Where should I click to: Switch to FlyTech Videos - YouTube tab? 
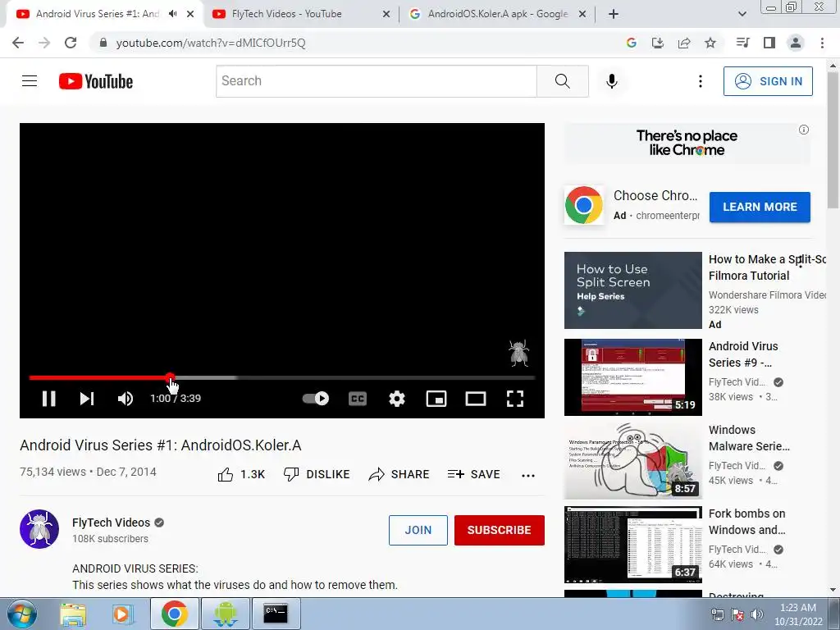(x=300, y=14)
